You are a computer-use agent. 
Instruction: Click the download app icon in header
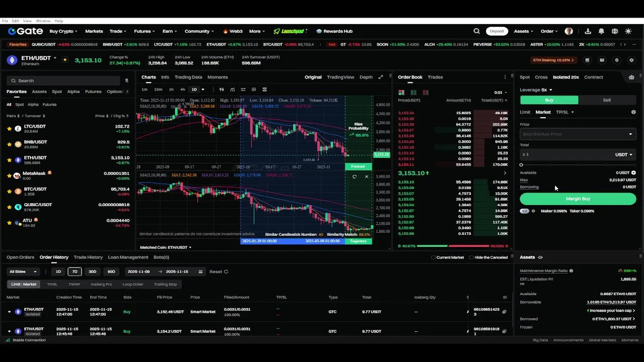point(588,31)
